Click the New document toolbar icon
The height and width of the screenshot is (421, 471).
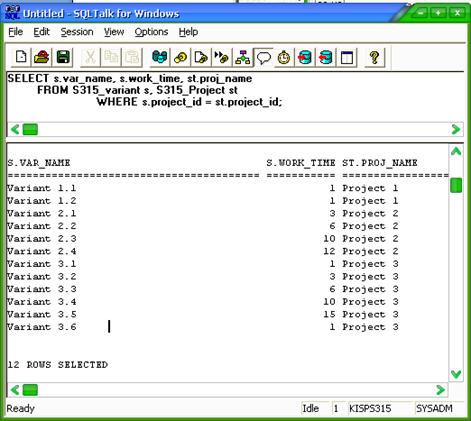click(x=21, y=57)
